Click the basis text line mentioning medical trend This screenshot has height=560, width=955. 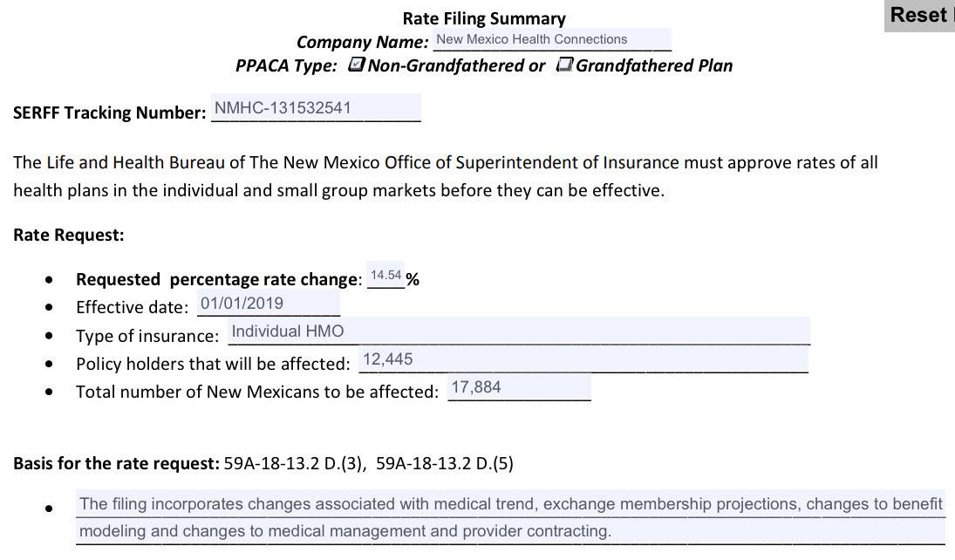point(510,504)
